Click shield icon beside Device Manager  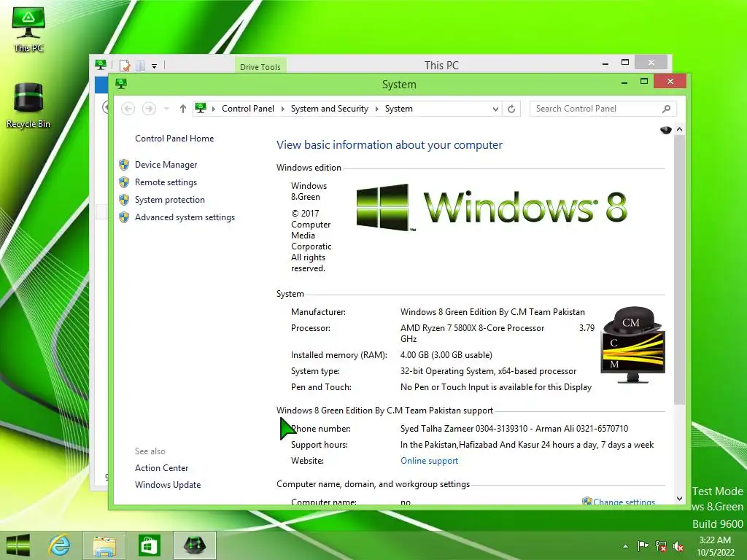pos(124,165)
